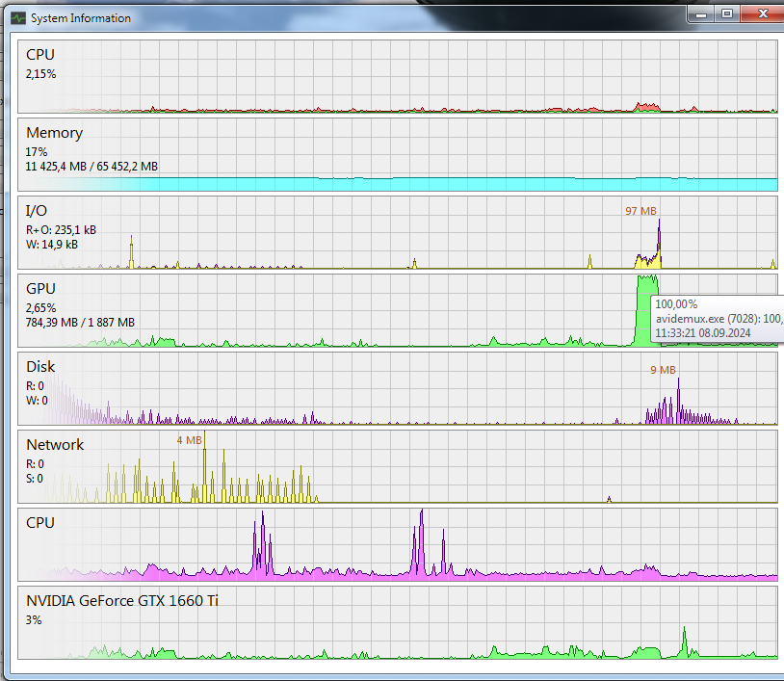The image size is (784, 681).
Task: Click the Disk R: 0 reading
Action: coord(35,386)
